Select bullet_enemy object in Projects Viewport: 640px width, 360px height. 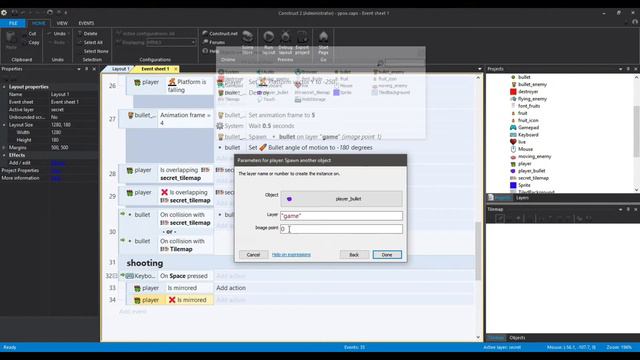pos(529,84)
